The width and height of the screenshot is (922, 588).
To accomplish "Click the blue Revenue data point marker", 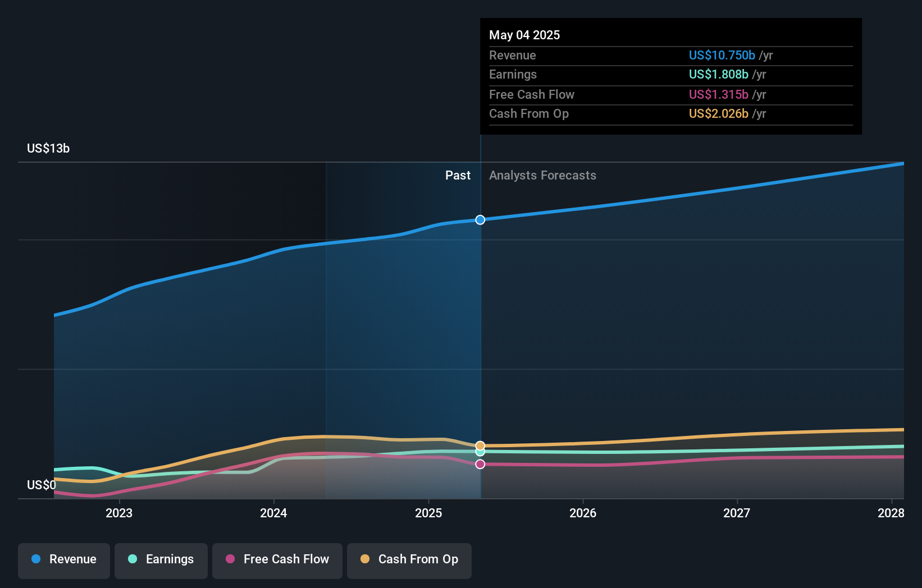I will [x=480, y=220].
